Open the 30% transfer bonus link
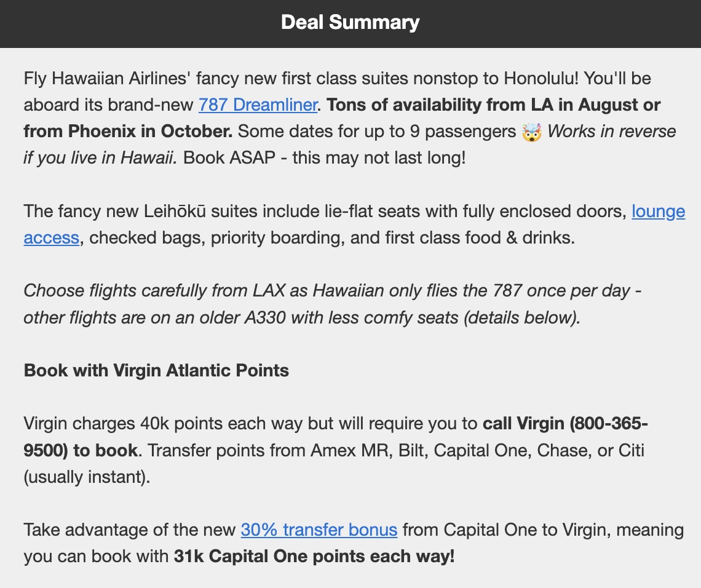 point(319,530)
